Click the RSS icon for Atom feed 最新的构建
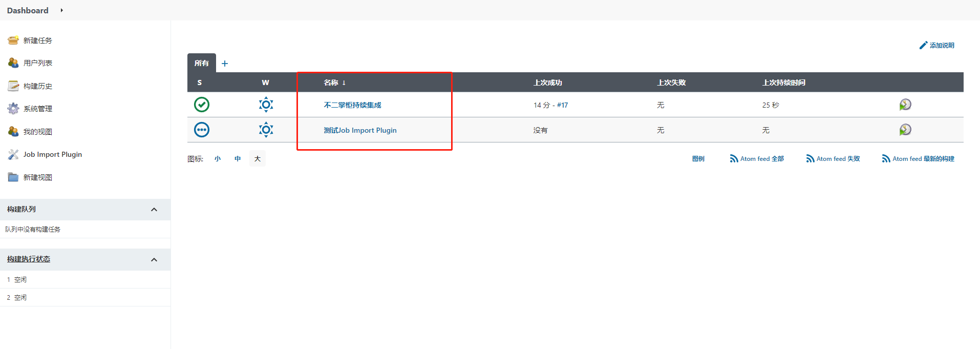 (886, 159)
